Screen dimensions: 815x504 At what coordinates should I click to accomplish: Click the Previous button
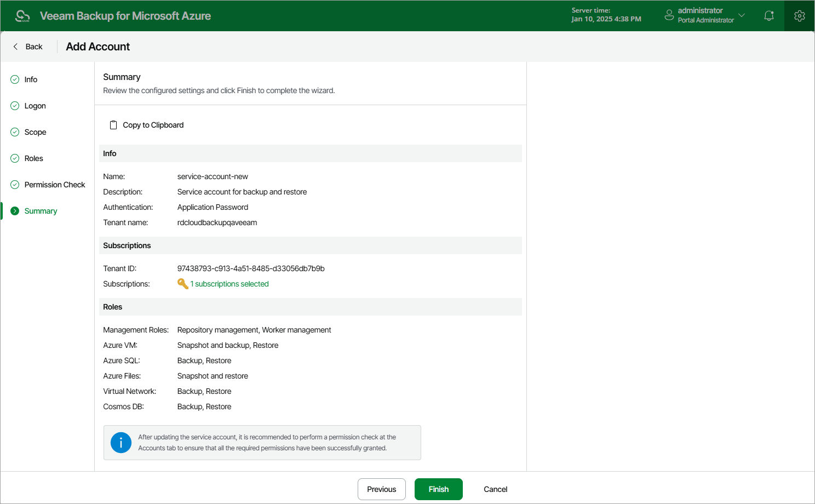(382, 489)
